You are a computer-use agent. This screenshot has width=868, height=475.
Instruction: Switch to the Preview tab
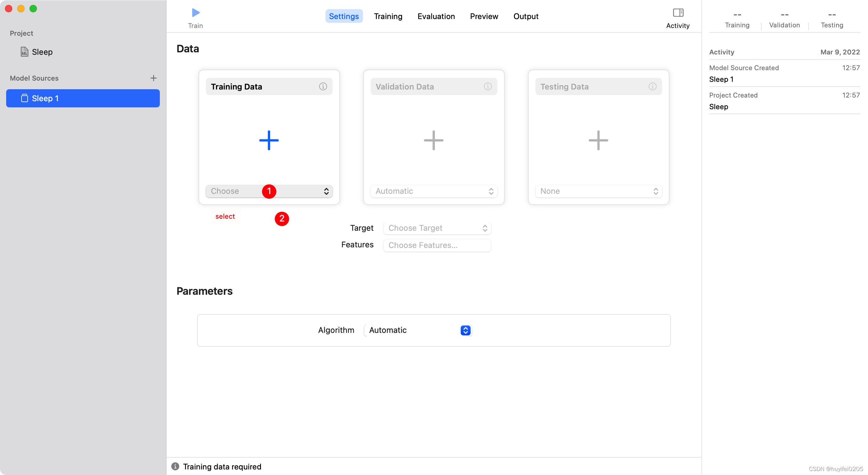pos(484,16)
